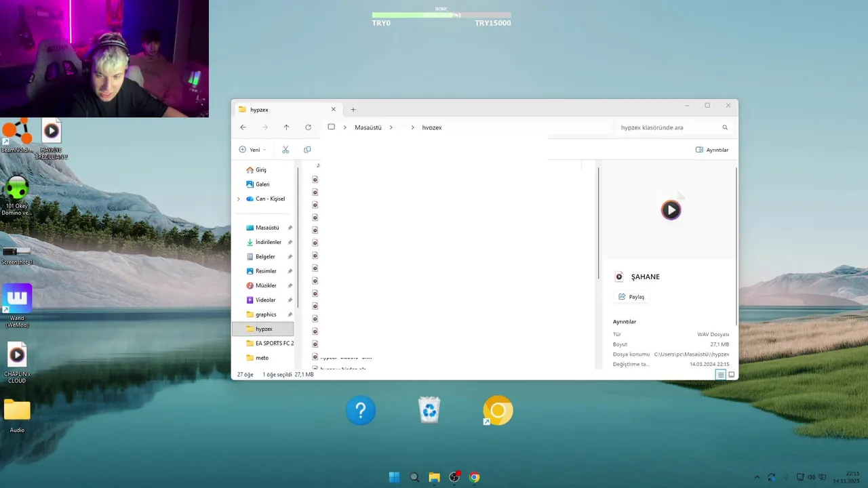Open File Explorer from the taskbar
Image resolution: width=868 pixels, height=488 pixels.
434,477
